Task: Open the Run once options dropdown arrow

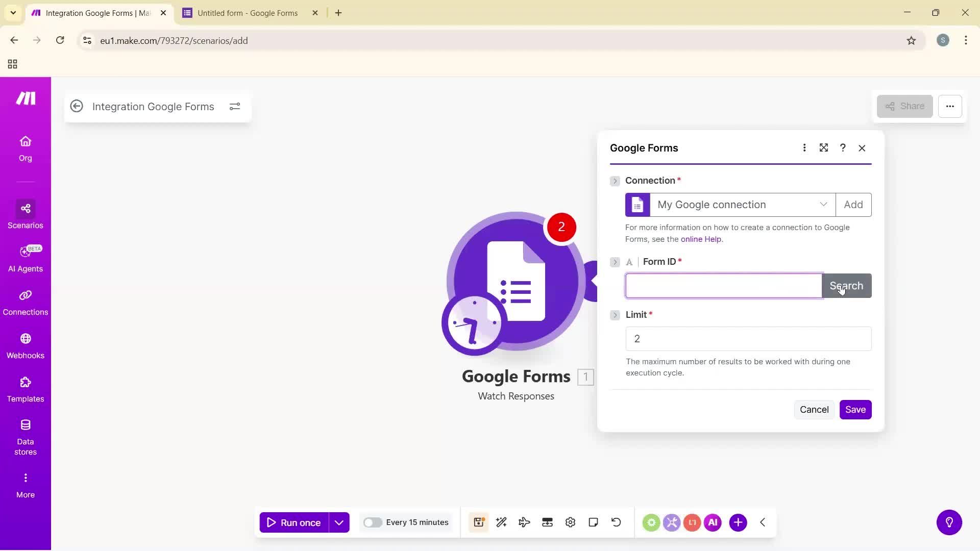Action: [339, 522]
